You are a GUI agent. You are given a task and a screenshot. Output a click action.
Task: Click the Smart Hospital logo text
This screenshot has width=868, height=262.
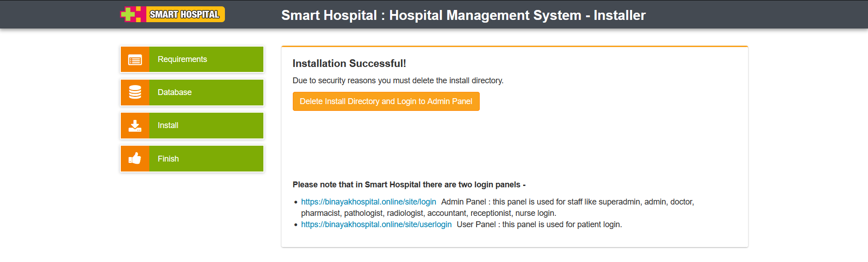tap(185, 14)
